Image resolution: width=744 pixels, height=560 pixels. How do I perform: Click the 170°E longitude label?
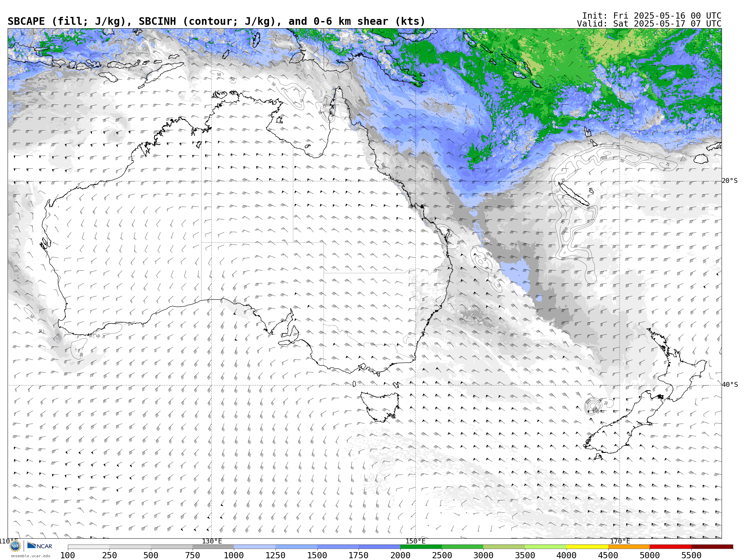[620, 541]
